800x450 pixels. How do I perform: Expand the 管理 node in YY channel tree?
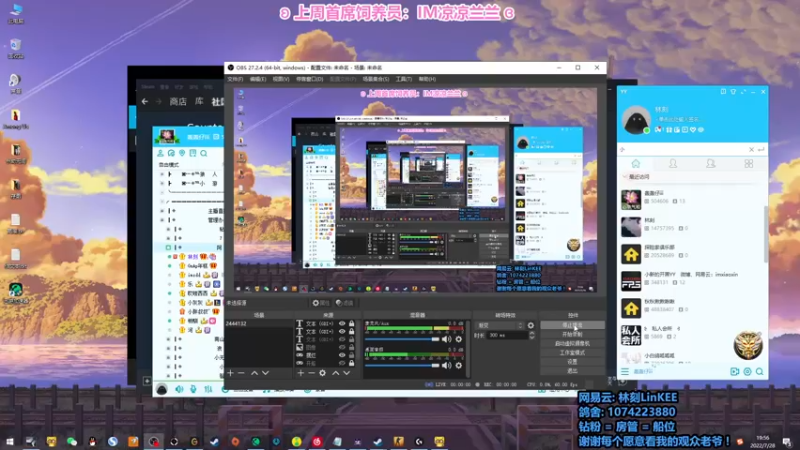coord(162,220)
